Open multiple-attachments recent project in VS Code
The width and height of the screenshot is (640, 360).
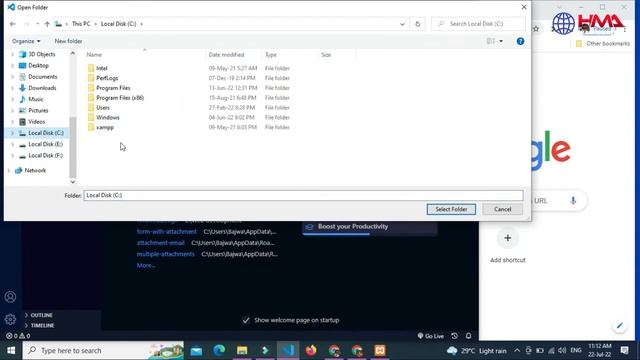pyautogui.click(x=165, y=254)
